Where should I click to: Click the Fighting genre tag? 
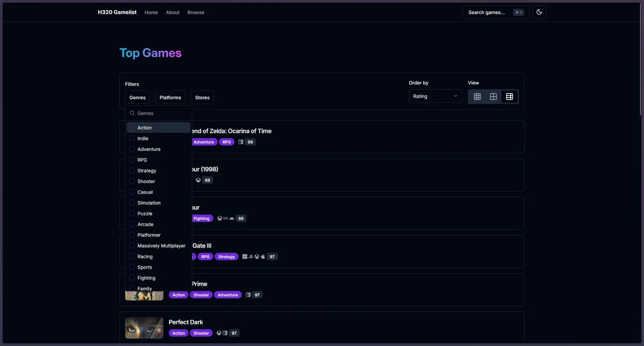pyautogui.click(x=201, y=218)
